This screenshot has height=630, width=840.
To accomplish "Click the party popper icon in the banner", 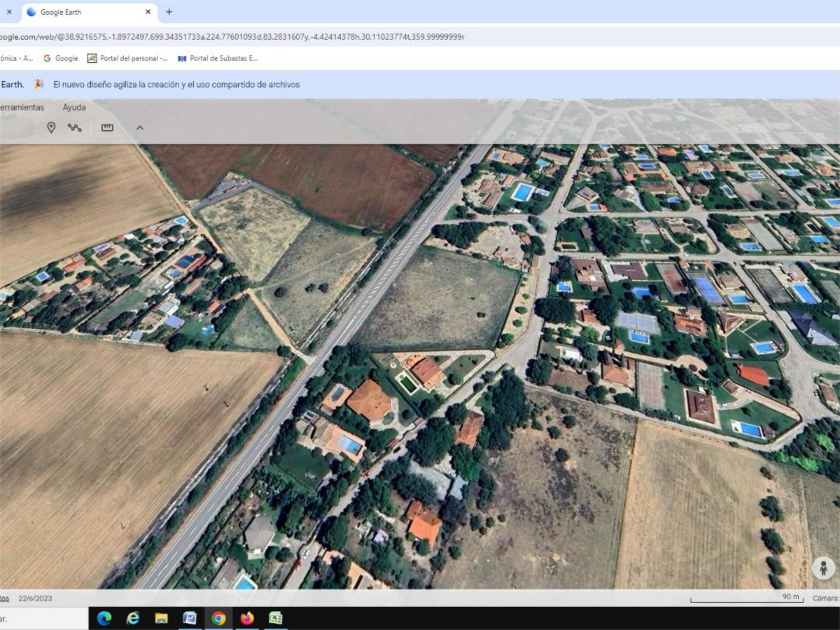I will click(39, 84).
